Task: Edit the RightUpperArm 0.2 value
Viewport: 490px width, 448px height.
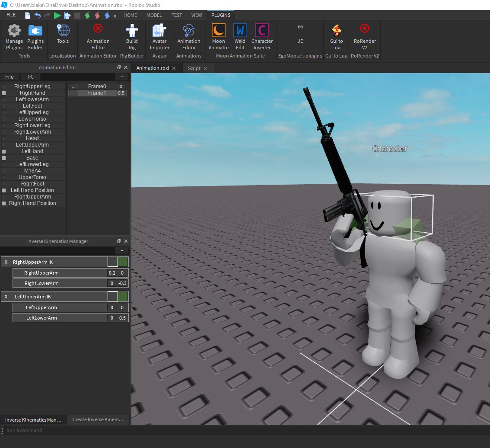Action: (112, 273)
